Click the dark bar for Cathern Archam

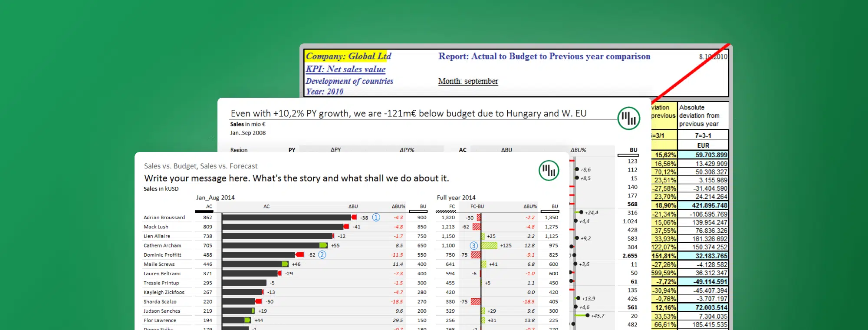tap(271, 246)
